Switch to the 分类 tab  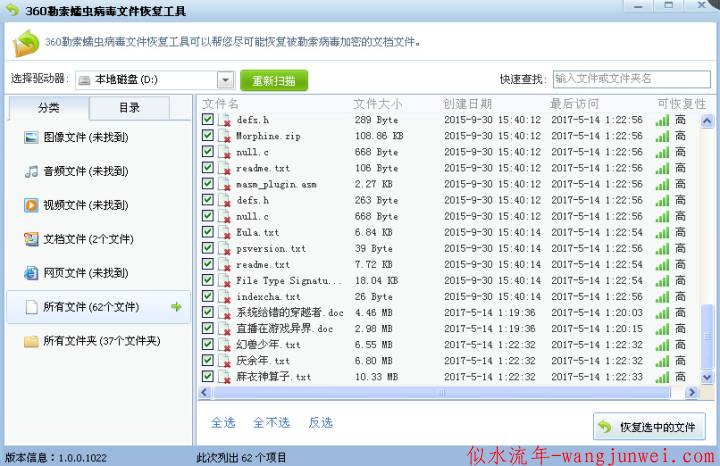49,108
